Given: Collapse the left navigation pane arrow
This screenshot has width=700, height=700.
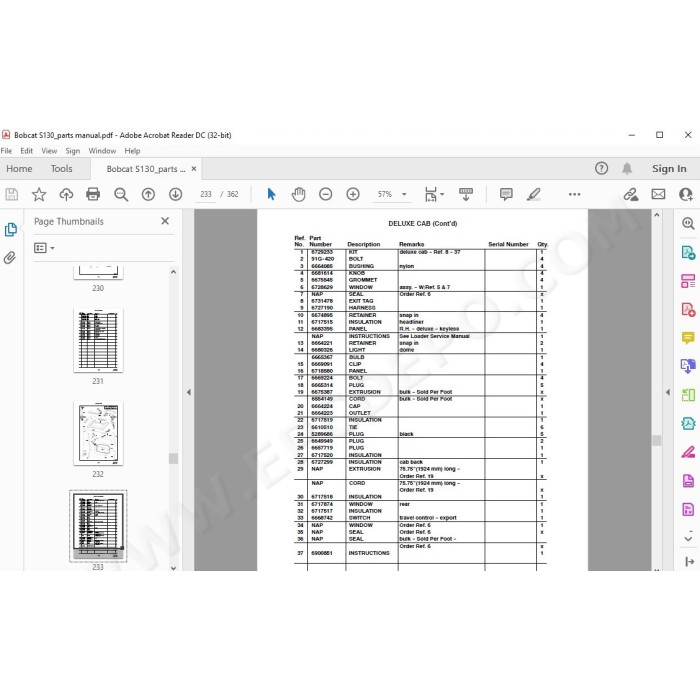Looking at the screenshot, I should click(x=188, y=392).
